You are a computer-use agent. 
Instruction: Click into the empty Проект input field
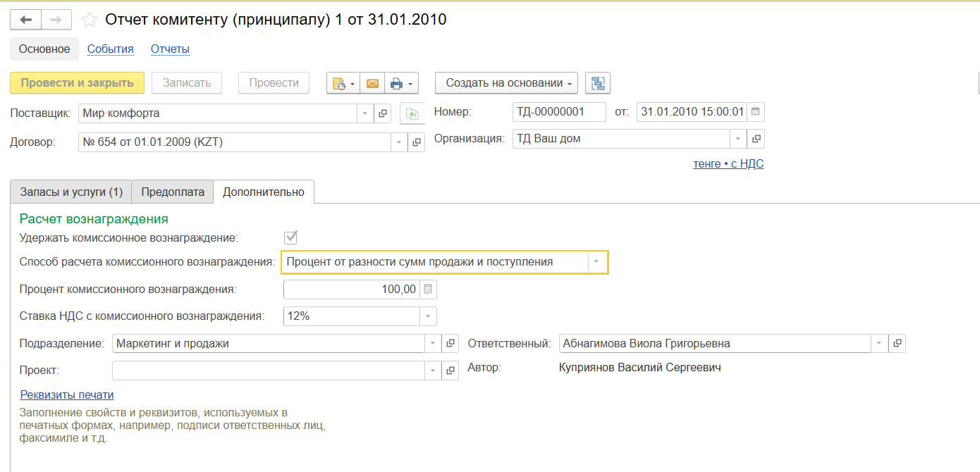(268, 371)
